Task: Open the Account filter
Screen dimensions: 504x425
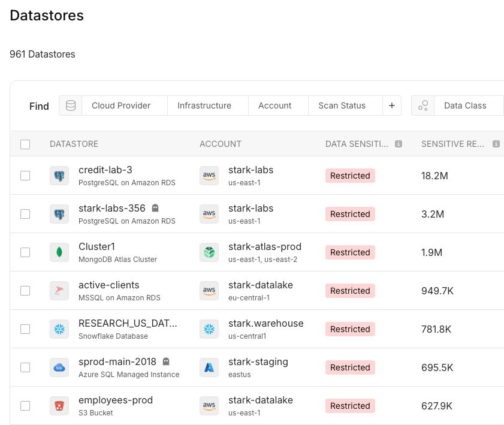Action: (278, 106)
